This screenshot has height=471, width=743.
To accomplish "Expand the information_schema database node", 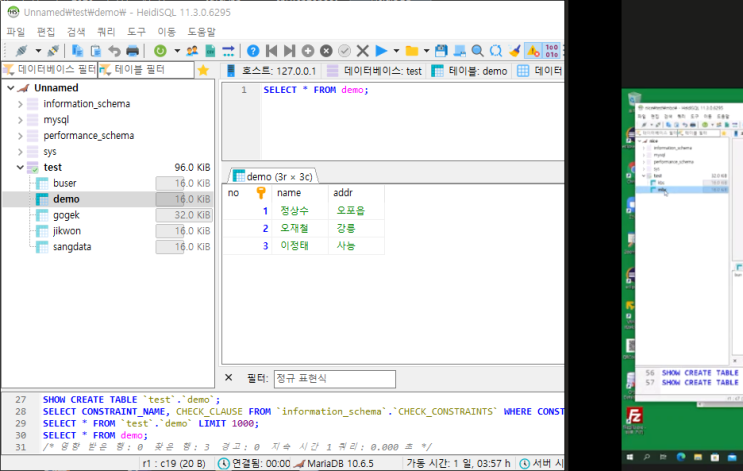I will click(20, 104).
